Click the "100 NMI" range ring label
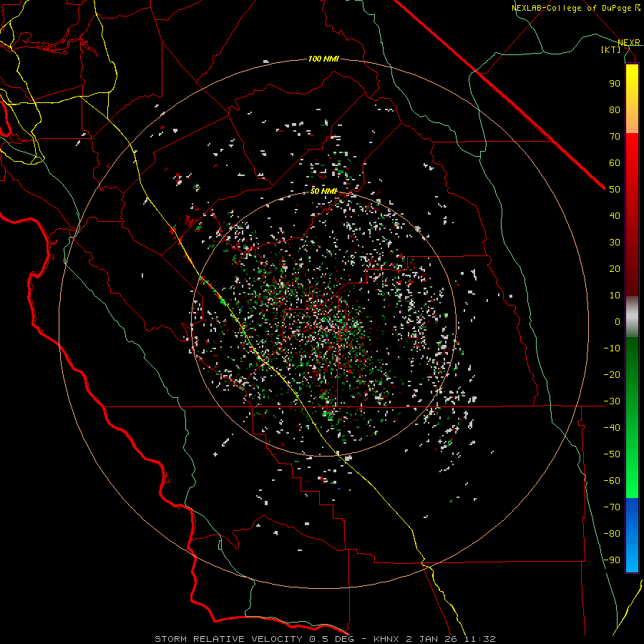644x644 pixels. pyautogui.click(x=323, y=59)
